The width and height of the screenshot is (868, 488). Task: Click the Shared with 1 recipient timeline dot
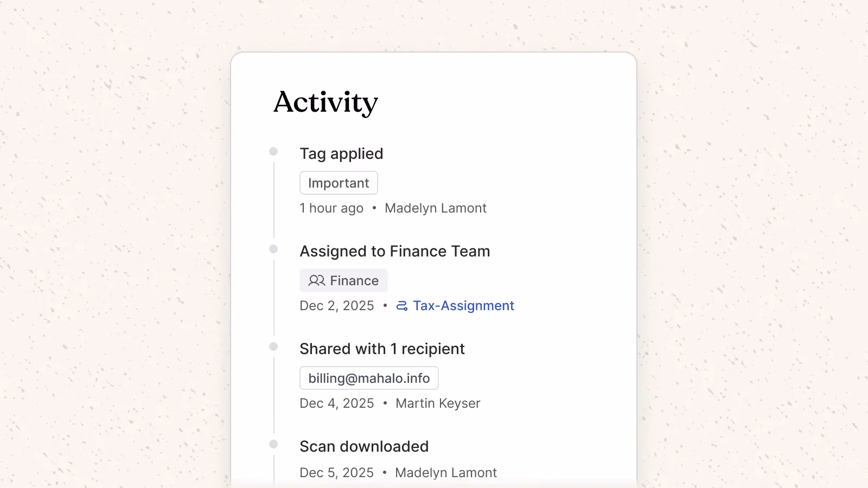click(x=273, y=346)
